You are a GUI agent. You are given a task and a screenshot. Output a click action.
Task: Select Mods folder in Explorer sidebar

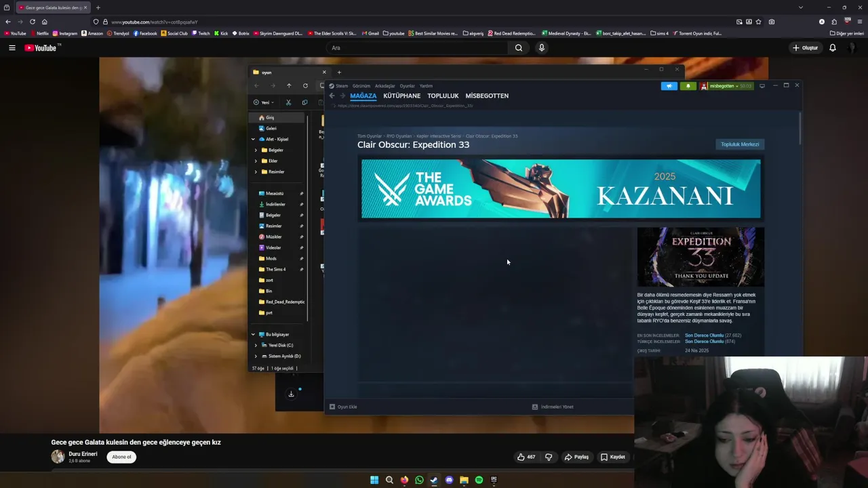point(271,258)
